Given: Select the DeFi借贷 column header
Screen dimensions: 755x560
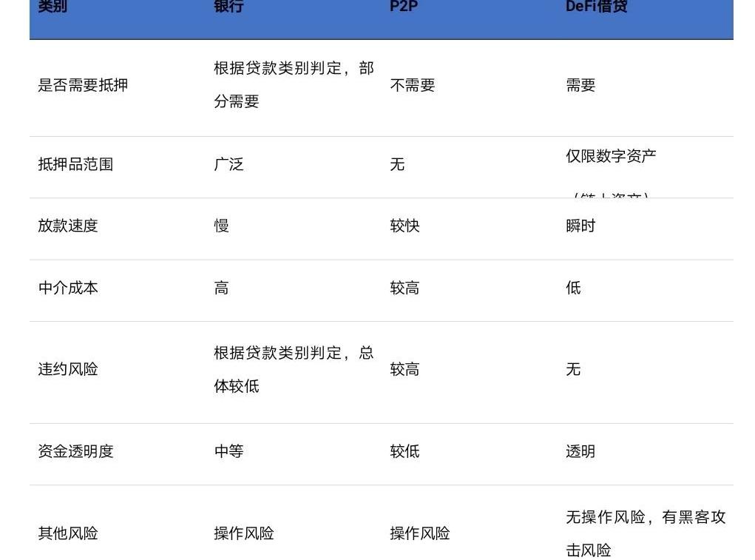Looking at the screenshot, I should [596, 7].
